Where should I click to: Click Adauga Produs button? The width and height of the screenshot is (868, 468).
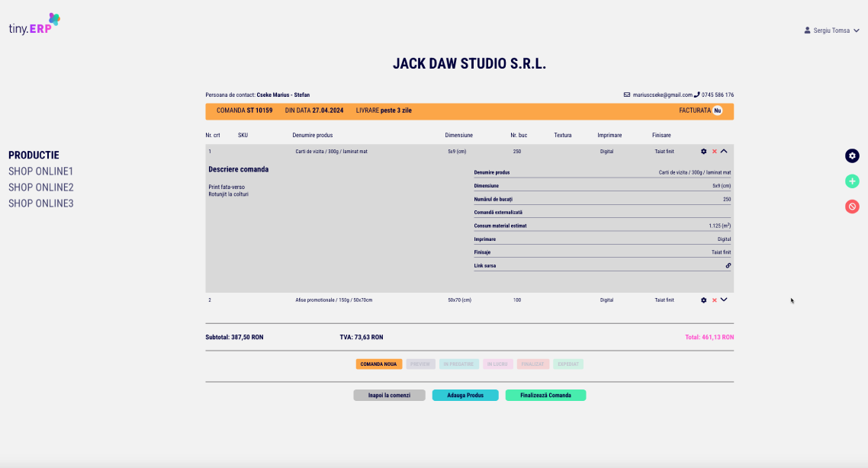[x=465, y=396]
